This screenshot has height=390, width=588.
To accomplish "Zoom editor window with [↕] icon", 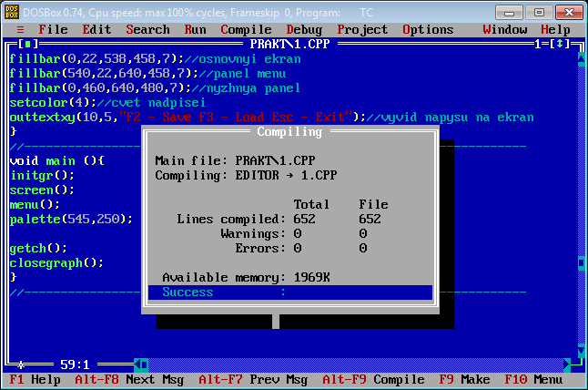I will point(560,44).
